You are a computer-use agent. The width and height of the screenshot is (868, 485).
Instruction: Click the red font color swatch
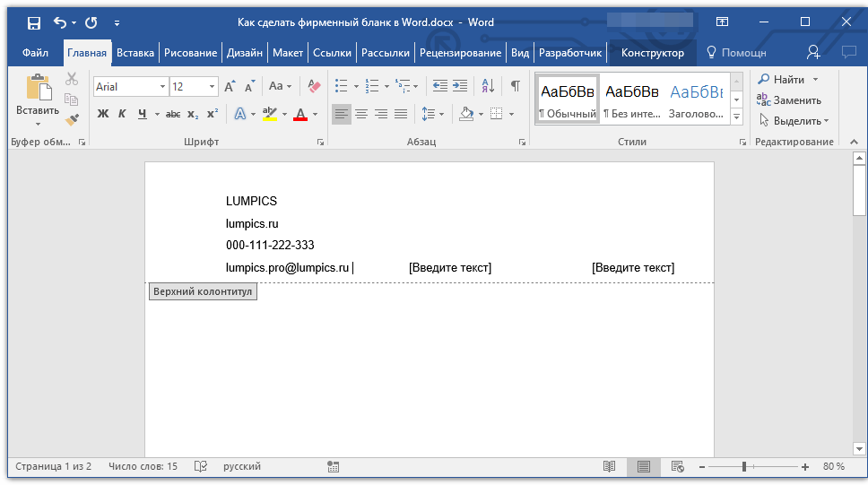pyautogui.click(x=299, y=114)
